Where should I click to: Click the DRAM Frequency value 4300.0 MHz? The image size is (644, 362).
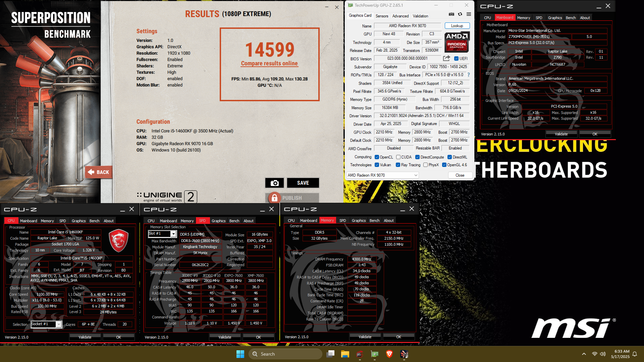(362, 259)
